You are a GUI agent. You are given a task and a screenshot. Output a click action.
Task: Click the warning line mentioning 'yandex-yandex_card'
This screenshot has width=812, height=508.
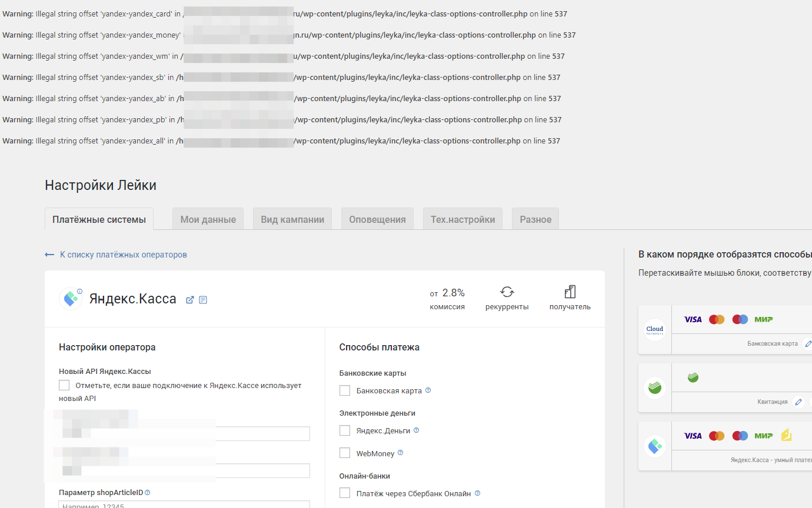pos(285,14)
